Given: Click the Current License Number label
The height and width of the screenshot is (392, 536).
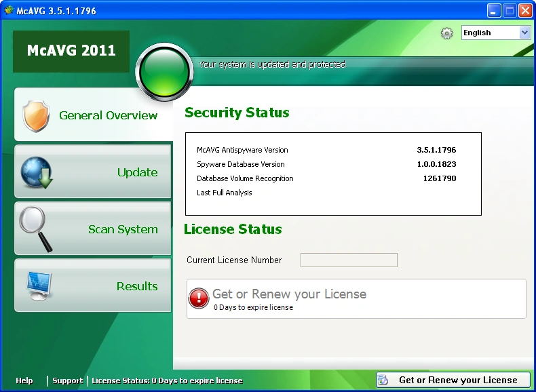Looking at the screenshot, I should tap(234, 260).
